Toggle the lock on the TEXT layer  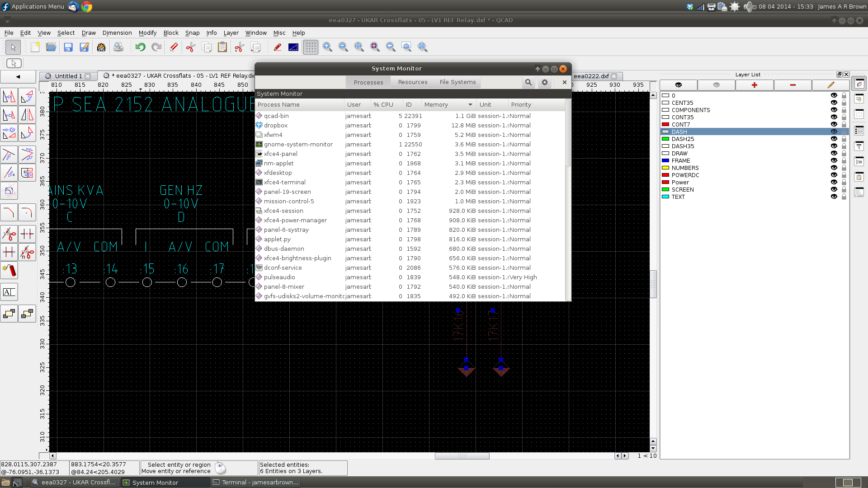tap(844, 197)
